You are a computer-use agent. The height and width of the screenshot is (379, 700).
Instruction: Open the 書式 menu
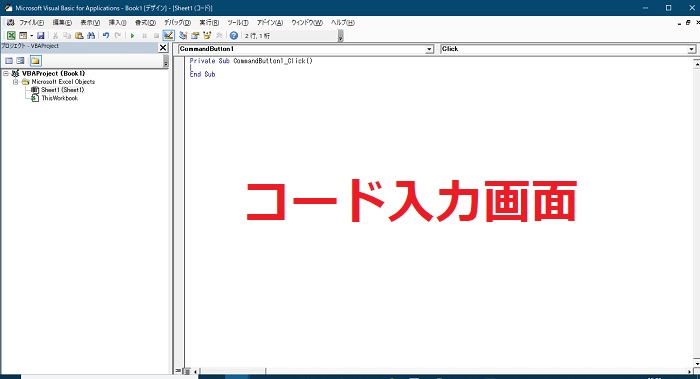click(146, 22)
